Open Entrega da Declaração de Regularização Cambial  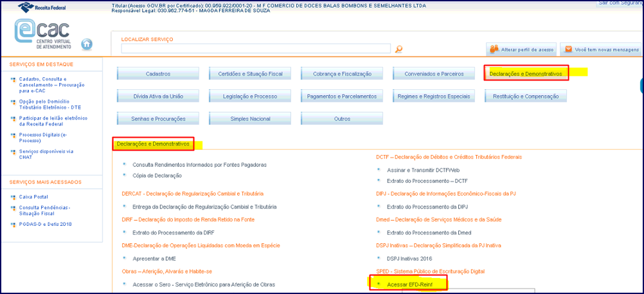pyautogui.click(x=204, y=207)
